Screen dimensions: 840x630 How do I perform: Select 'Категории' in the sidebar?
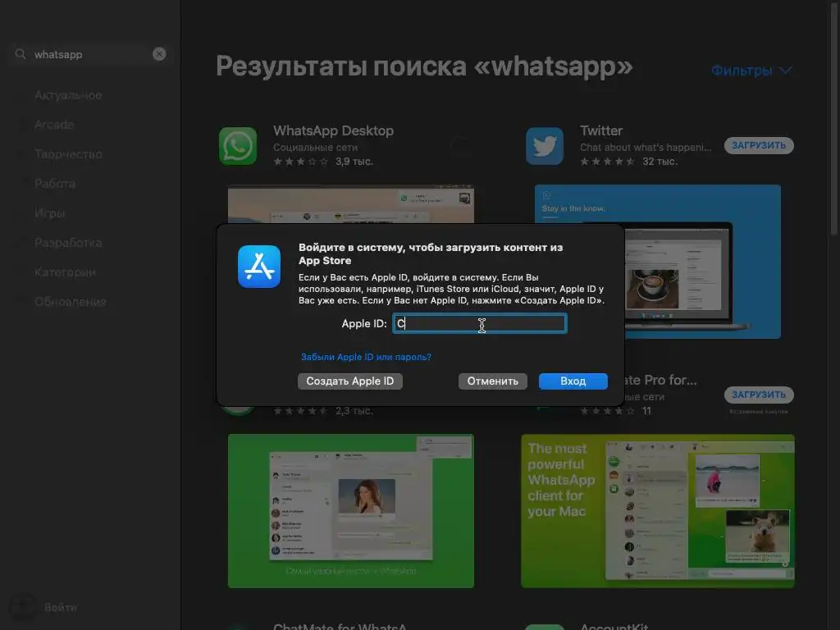65,272
